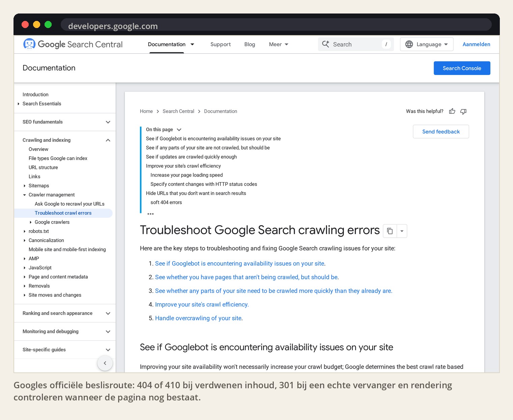Viewport: 513px width, 420px height.
Task: Open Links in the sidebar
Action: click(34, 177)
